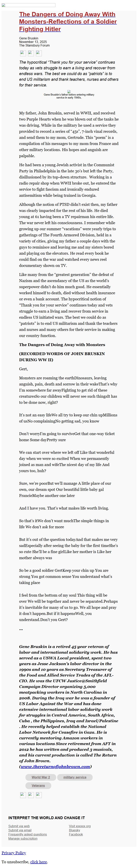
Task: Select the Veterans tag
Action: (x=38, y=785)
